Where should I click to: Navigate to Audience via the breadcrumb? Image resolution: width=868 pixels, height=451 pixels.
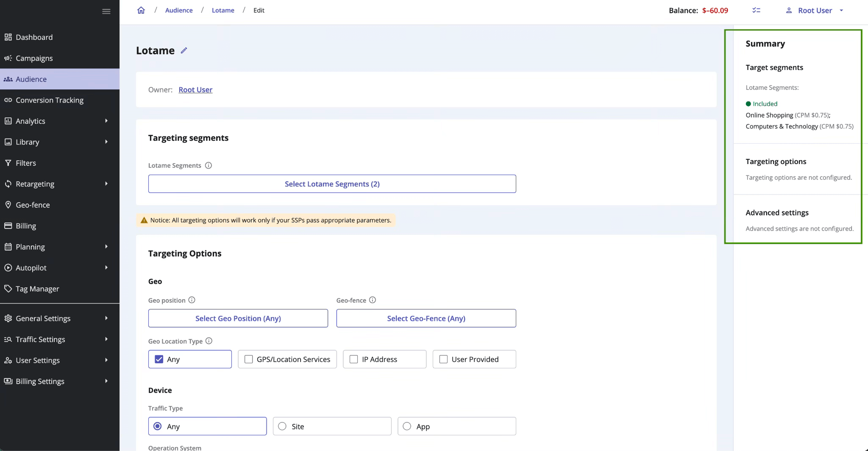pyautogui.click(x=179, y=10)
